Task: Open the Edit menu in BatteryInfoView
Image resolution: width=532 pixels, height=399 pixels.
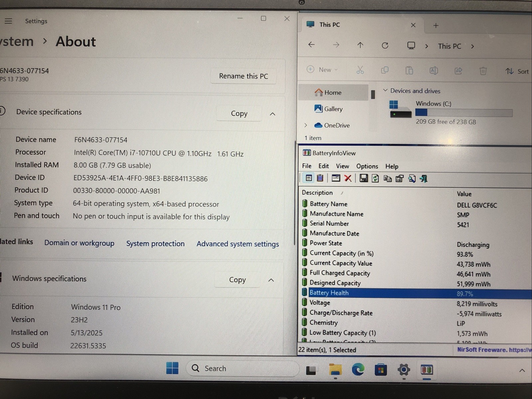Action: pos(323,166)
